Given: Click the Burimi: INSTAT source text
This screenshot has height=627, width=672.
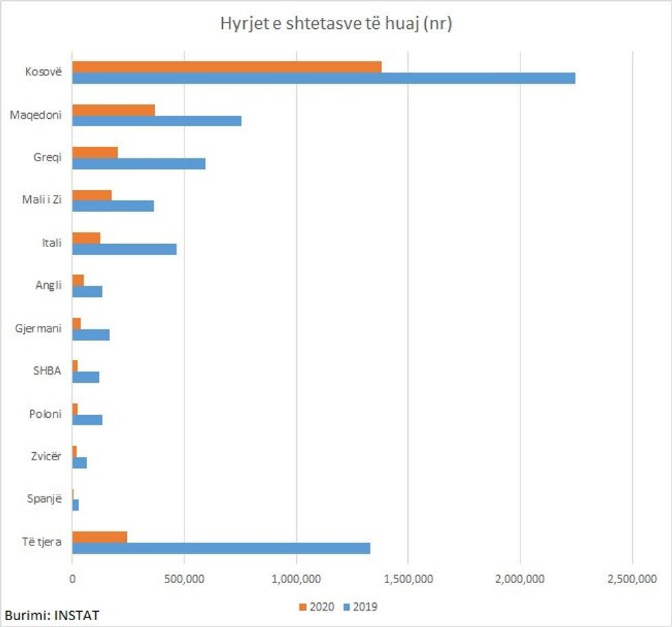Looking at the screenshot, I should (52, 615).
